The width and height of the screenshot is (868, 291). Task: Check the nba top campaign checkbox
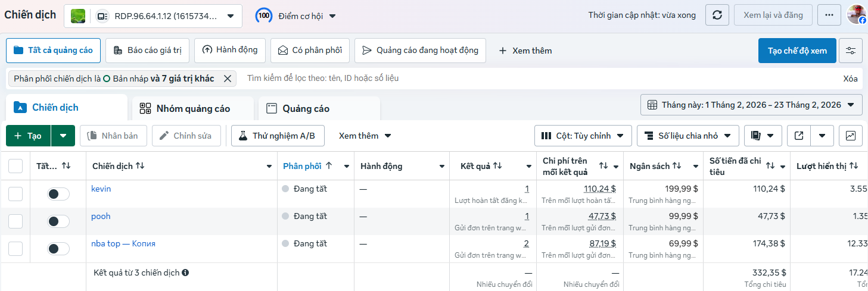(x=15, y=249)
